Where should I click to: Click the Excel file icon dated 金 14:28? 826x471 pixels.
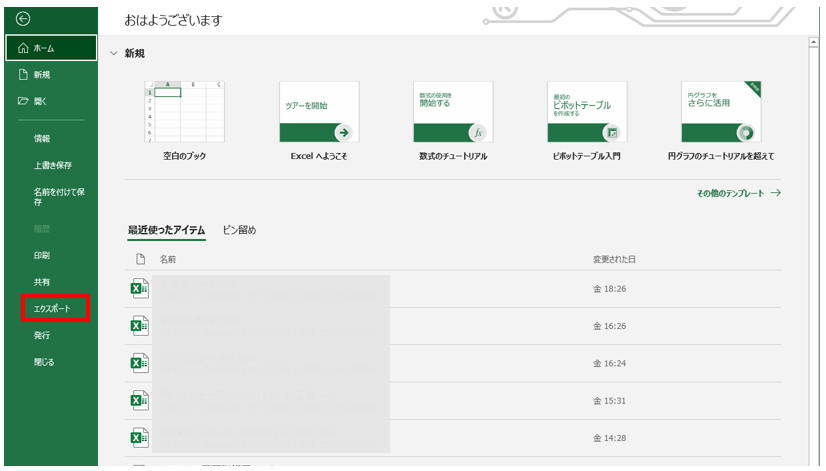coord(140,437)
